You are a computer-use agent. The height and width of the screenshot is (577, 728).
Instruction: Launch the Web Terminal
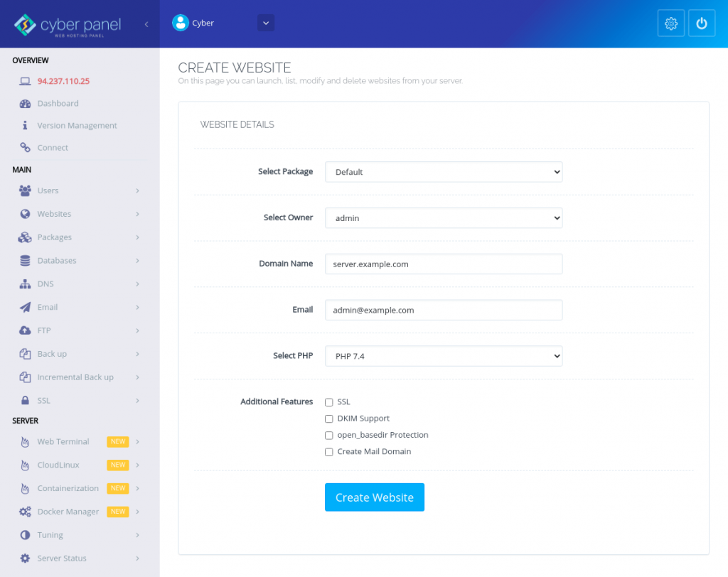click(63, 441)
